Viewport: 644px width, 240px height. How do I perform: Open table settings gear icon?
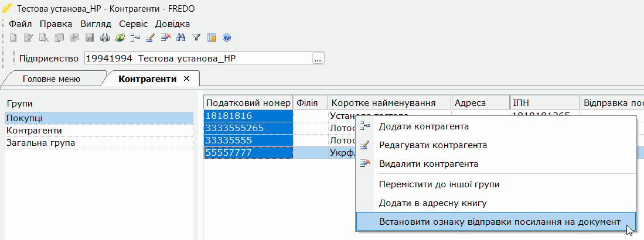[x=212, y=37]
